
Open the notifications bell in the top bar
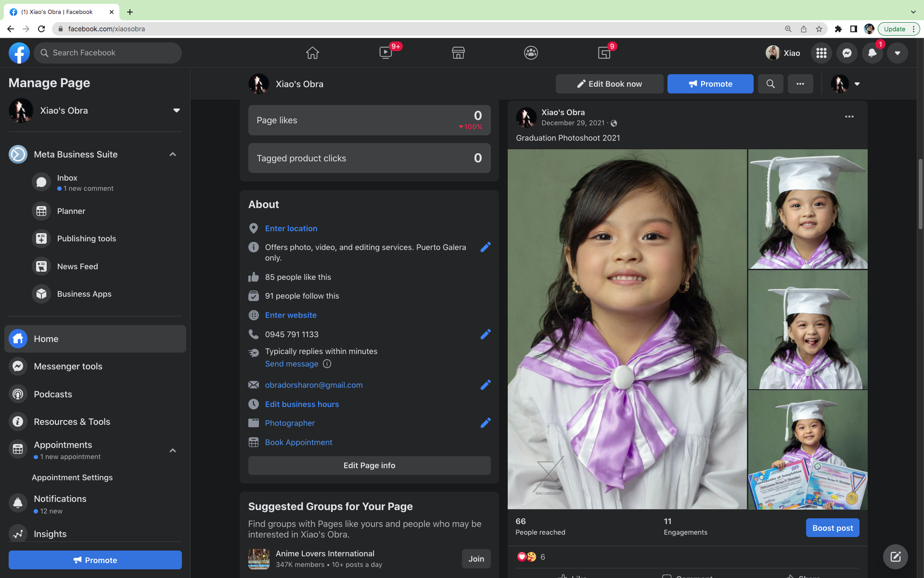click(x=872, y=53)
